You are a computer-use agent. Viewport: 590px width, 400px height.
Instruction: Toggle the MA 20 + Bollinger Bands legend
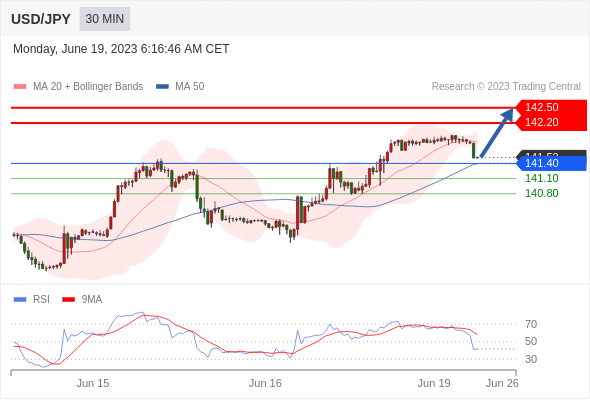[x=78, y=87]
